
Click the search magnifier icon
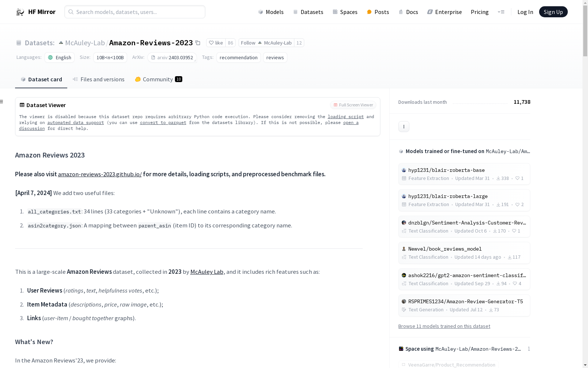pos(71,12)
